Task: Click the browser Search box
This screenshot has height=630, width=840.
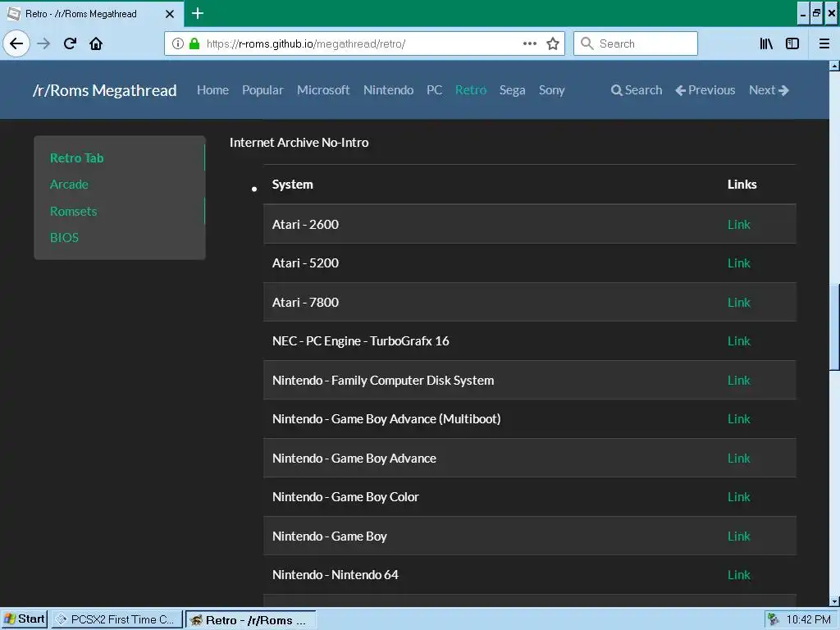Action: (636, 43)
